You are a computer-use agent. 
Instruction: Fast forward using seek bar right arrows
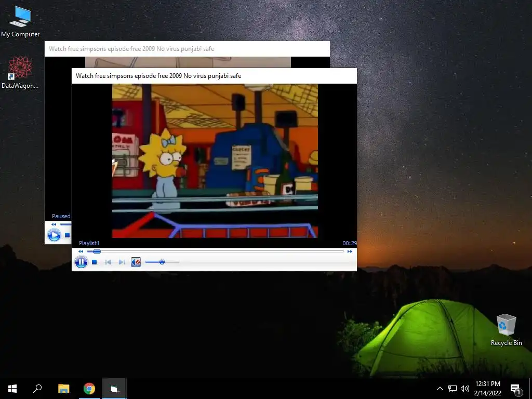tap(350, 251)
